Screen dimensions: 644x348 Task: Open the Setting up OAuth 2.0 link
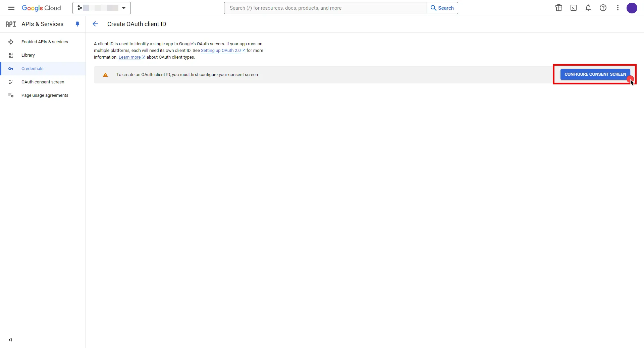point(221,51)
